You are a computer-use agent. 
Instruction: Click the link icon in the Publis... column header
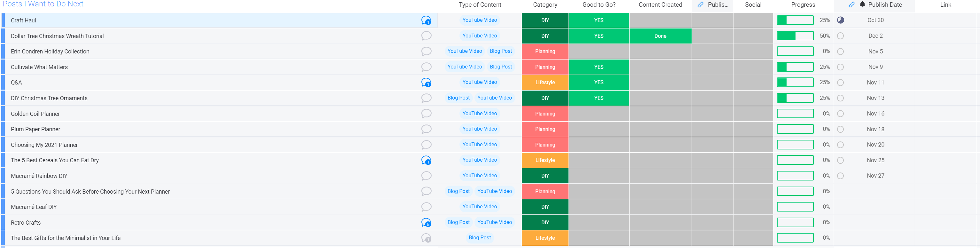(x=700, y=4)
